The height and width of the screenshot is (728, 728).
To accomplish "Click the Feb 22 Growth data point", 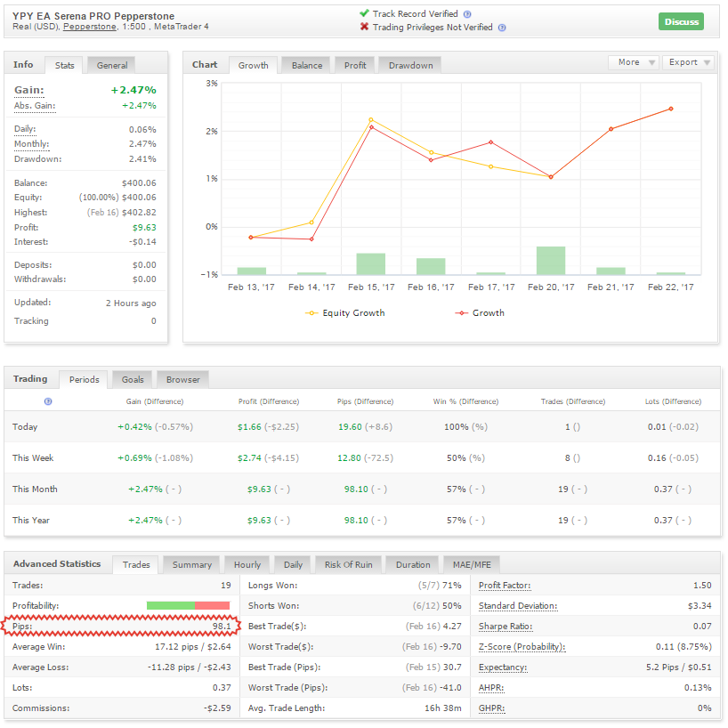I will [671, 109].
